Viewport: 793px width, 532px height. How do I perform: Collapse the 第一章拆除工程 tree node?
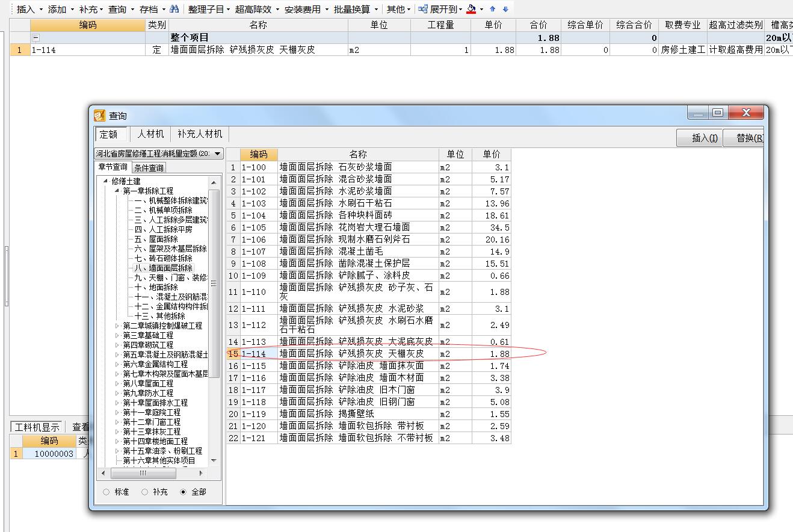point(117,191)
